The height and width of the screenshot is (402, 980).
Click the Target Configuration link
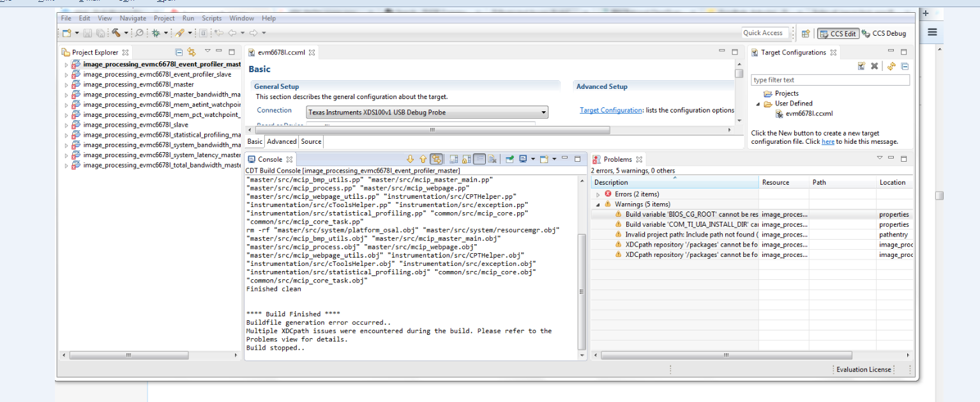[610, 111]
